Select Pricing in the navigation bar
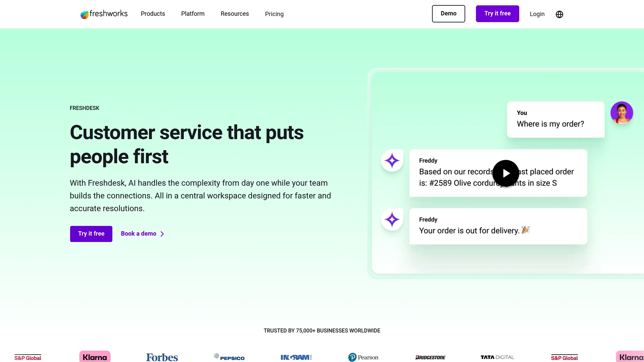Viewport: 644px width, 362px height. pyautogui.click(x=274, y=14)
